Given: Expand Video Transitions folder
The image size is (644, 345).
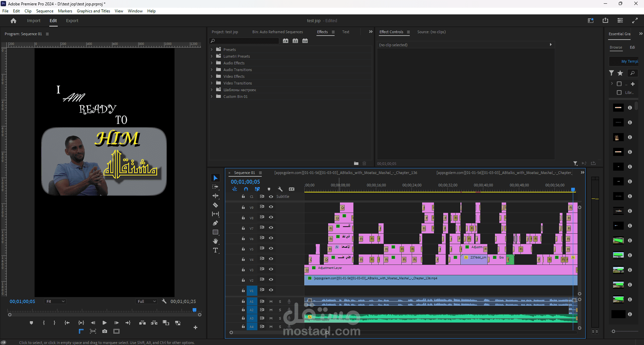Looking at the screenshot, I should click(x=212, y=83).
